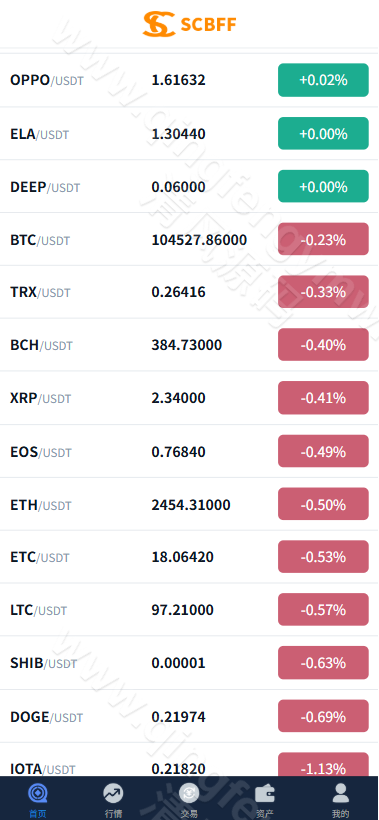Tap the home icon in bottom navigation
This screenshot has width=379, height=820.
tap(37, 793)
